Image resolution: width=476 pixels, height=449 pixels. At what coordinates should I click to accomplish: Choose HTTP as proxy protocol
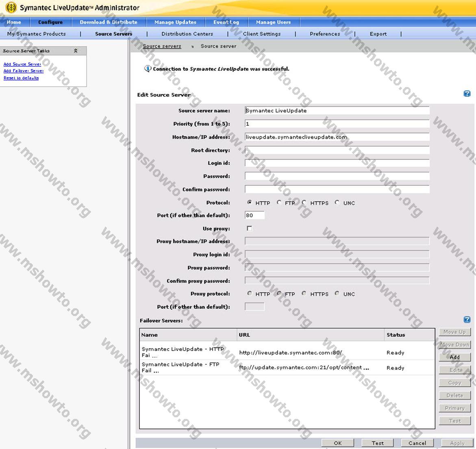click(249, 293)
